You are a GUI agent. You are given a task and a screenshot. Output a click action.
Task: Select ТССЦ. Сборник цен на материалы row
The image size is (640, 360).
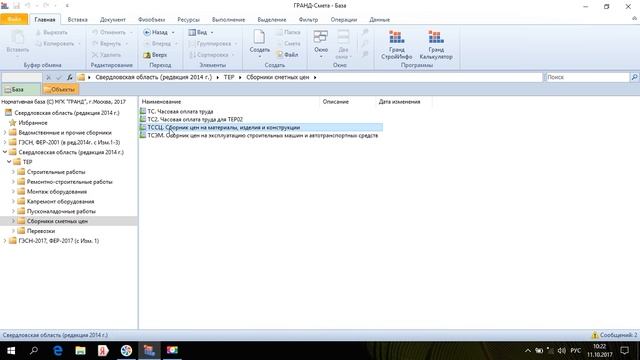(261, 127)
